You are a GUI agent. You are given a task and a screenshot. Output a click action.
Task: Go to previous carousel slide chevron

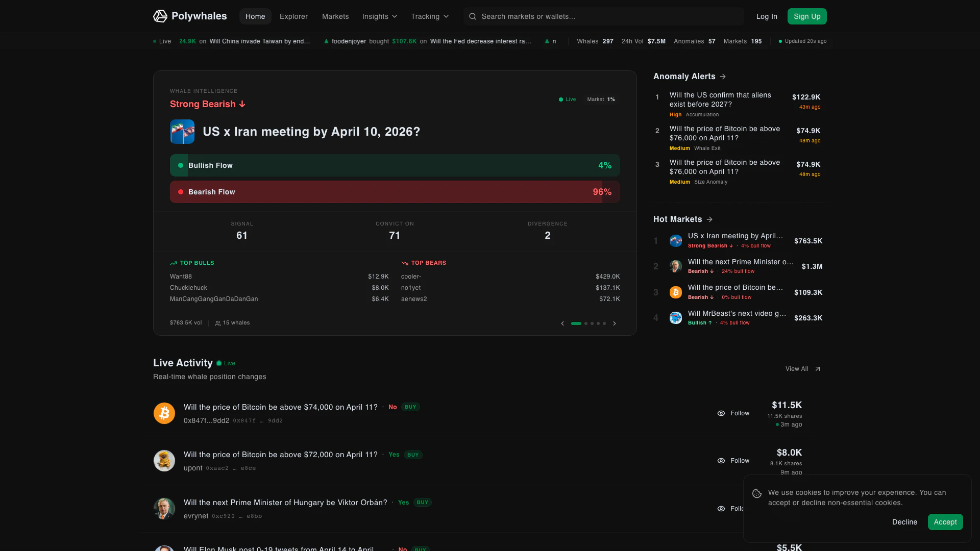click(x=562, y=323)
